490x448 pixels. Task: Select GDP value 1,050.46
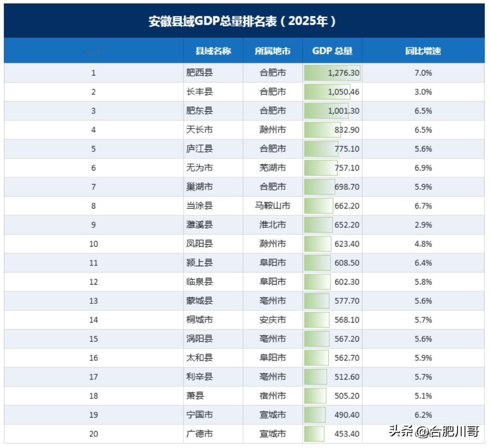[x=343, y=92]
